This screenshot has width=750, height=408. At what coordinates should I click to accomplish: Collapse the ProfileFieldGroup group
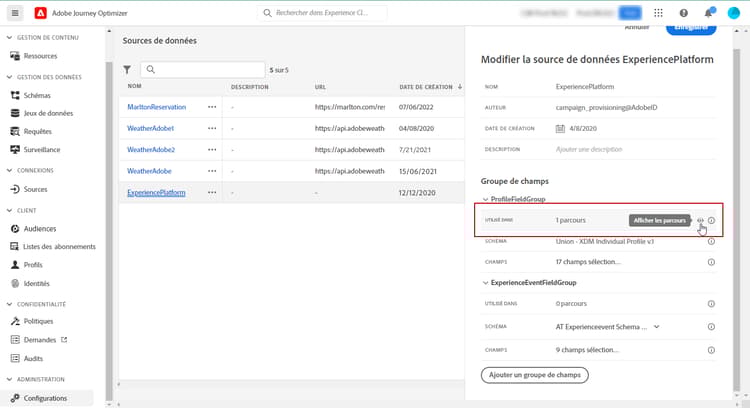click(x=485, y=199)
